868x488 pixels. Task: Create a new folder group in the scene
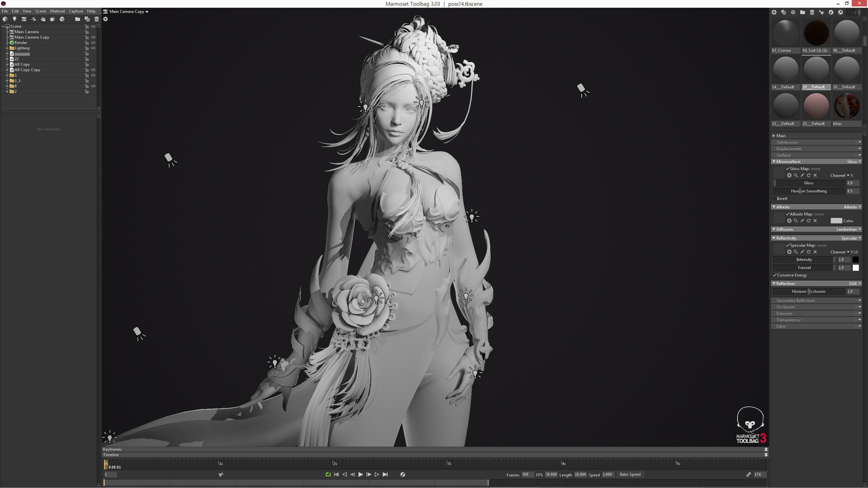[78, 19]
